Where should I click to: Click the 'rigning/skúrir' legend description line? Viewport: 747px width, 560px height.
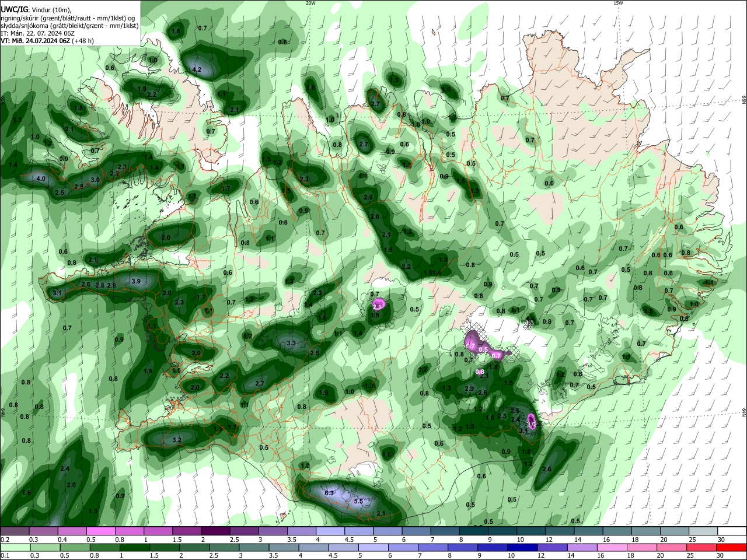(69, 17)
